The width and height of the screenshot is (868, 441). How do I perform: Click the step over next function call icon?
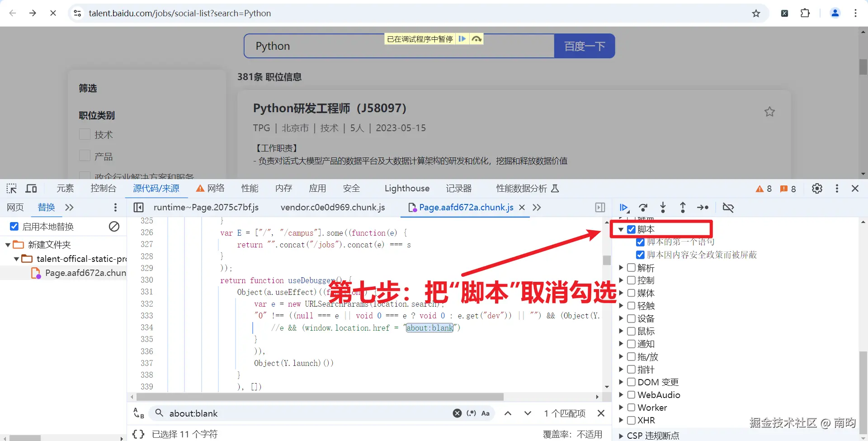[x=643, y=208]
